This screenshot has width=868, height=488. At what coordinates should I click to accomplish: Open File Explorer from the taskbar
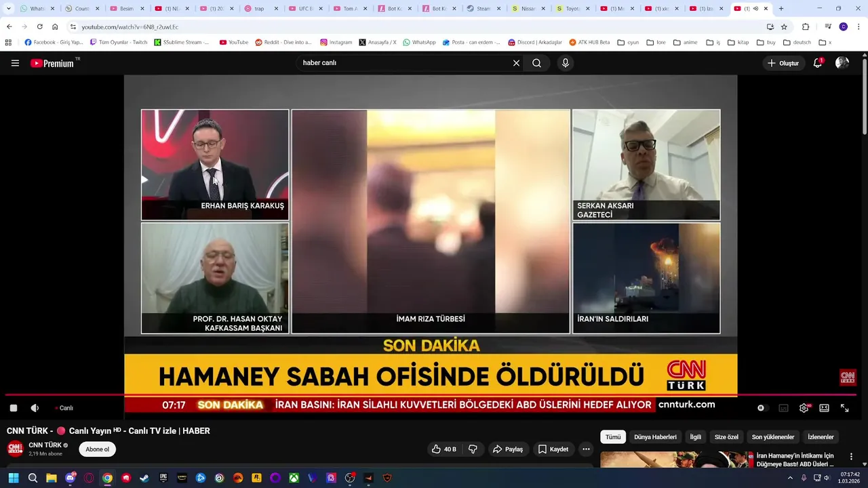coord(52,478)
